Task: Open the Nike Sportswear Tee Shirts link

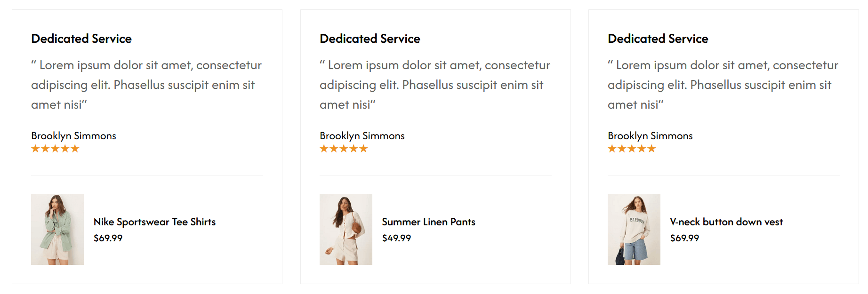Action: (154, 222)
